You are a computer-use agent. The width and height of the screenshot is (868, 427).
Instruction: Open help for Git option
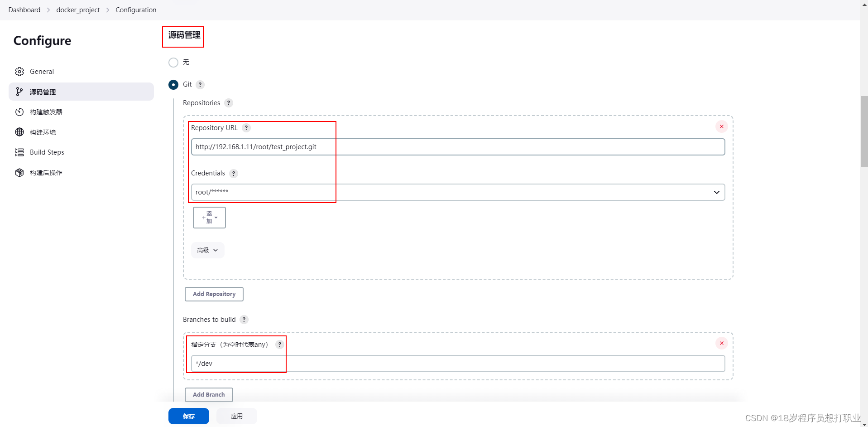tap(200, 85)
